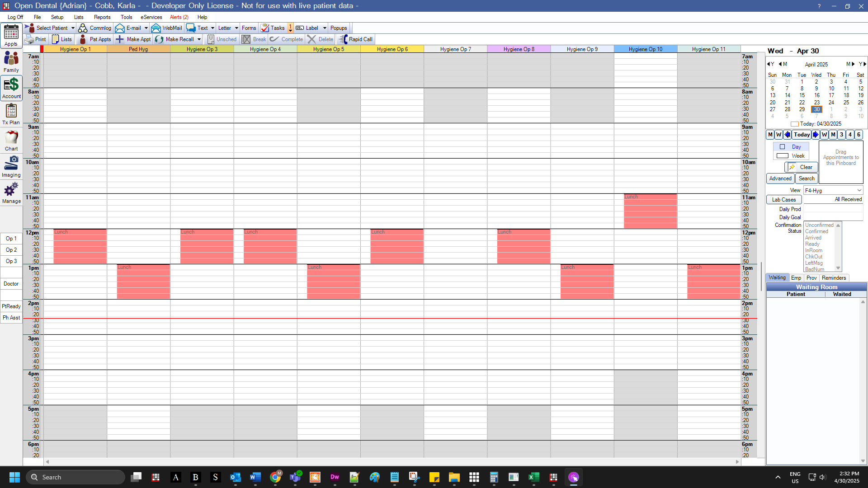Click the Hygiene Op 10 column header

tap(645, 49)
